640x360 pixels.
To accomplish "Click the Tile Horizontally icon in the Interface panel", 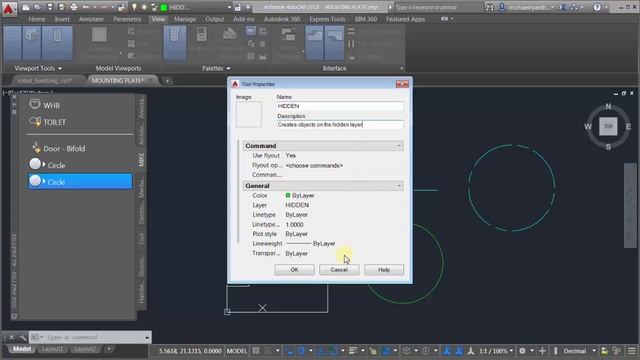I will [x=351, y=31].
